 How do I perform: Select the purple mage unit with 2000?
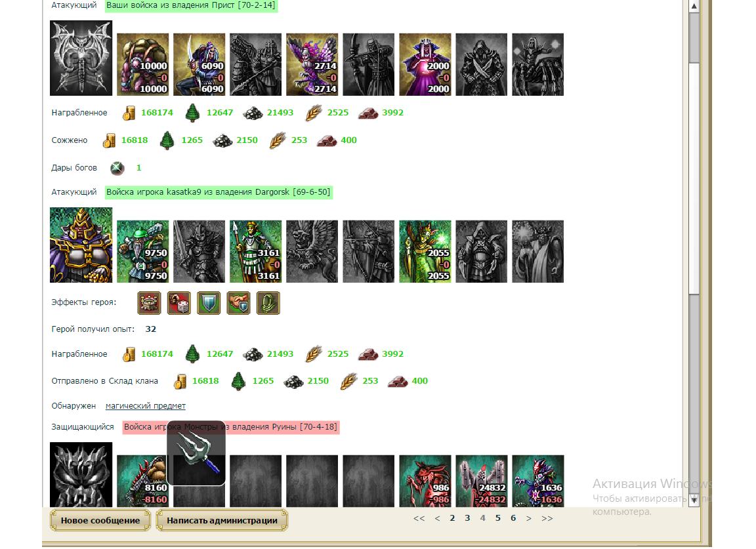tap(425, 64)
